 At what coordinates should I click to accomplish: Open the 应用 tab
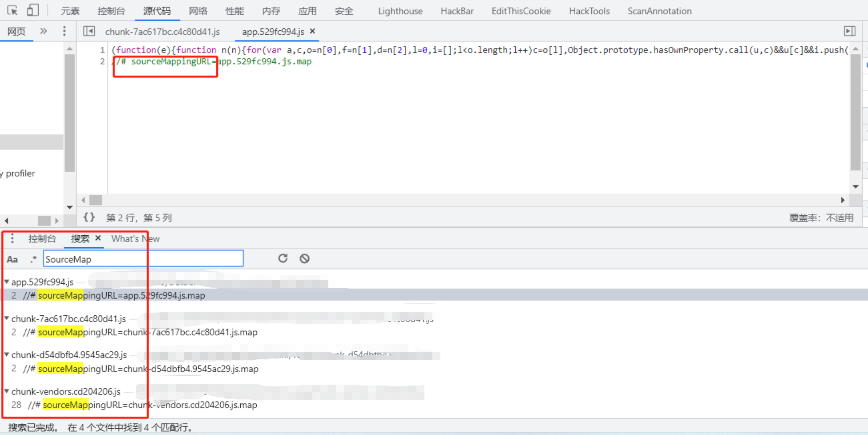[x=307, y=11]
